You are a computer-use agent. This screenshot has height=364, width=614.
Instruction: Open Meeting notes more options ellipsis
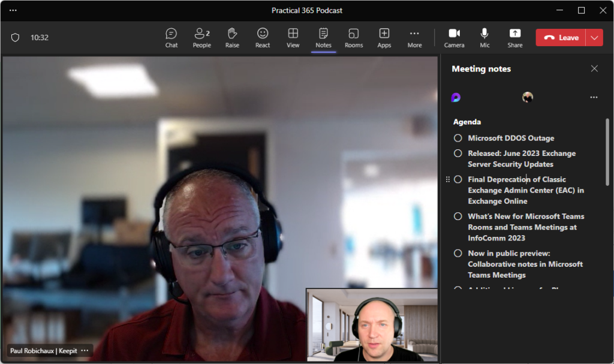coord(594,97)
